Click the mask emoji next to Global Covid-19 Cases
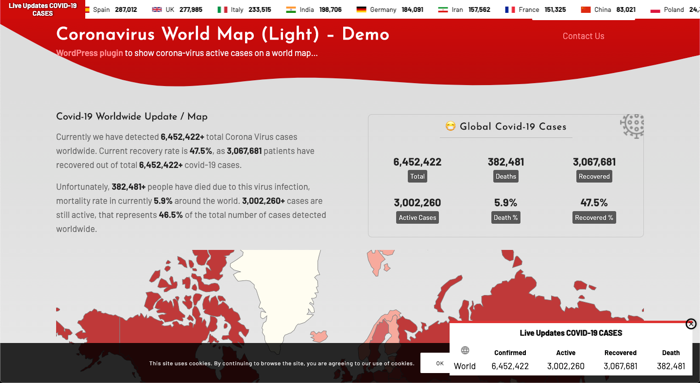700x383 pixels. point(450,126)
